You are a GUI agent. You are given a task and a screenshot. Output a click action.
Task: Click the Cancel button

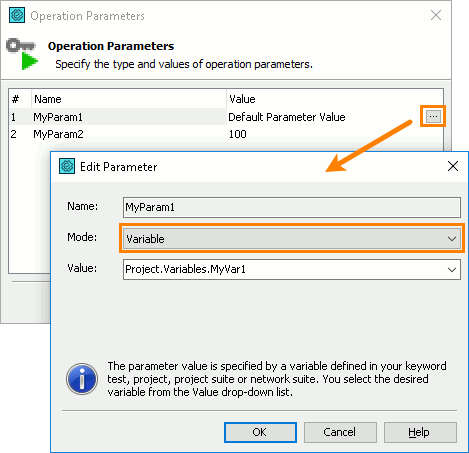(x=340, y=432)
